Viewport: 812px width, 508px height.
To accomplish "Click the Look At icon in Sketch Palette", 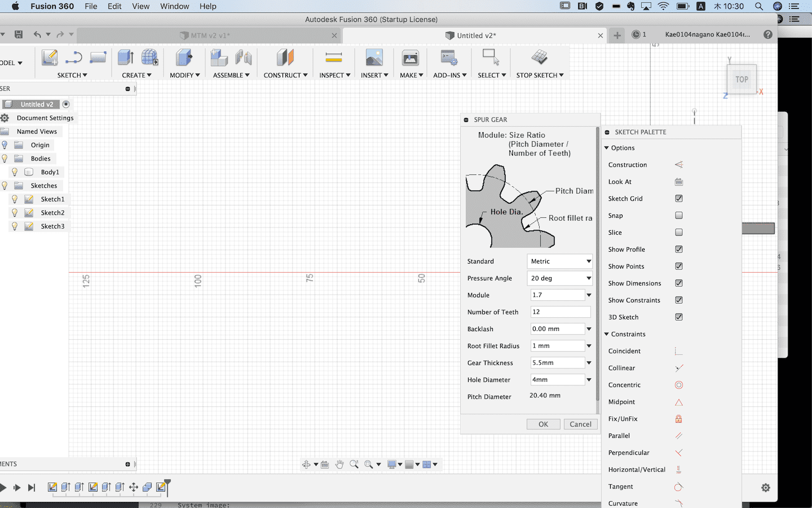I will pyautogui.click(x=679, y=182).
